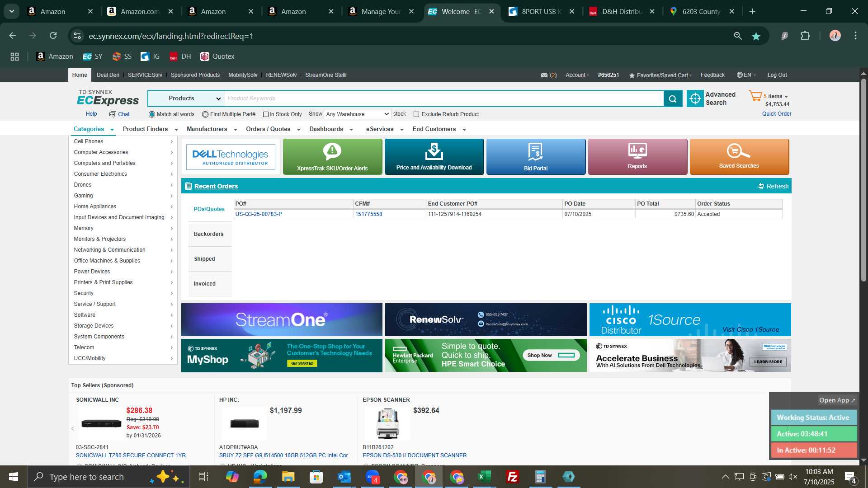Viewport: 868px width, 488px height.
Task: Open the Feedback link
Action: point(712,75)
